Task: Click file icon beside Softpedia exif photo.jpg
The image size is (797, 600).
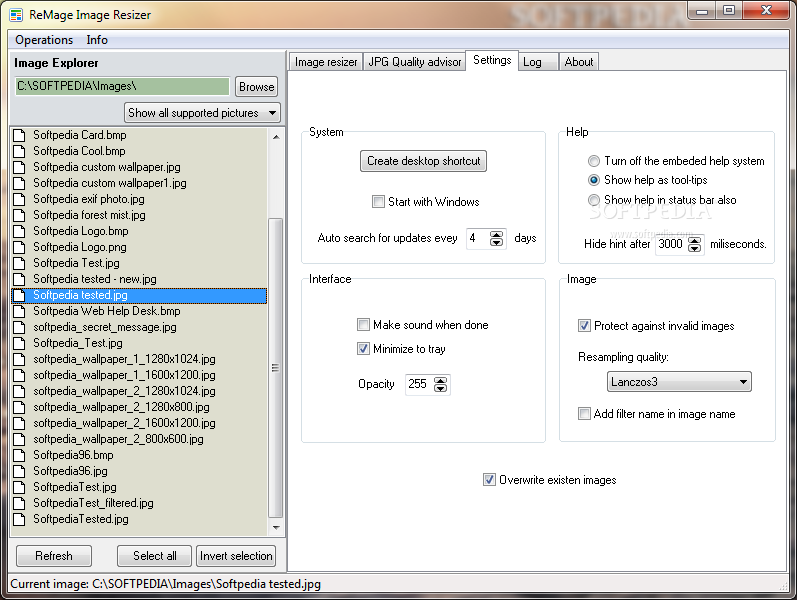Action: (19, 199)
